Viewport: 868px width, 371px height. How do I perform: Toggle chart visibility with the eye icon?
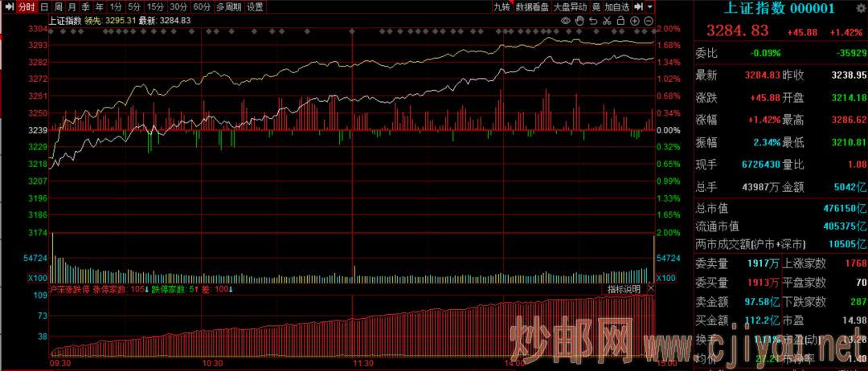point(565,20)
